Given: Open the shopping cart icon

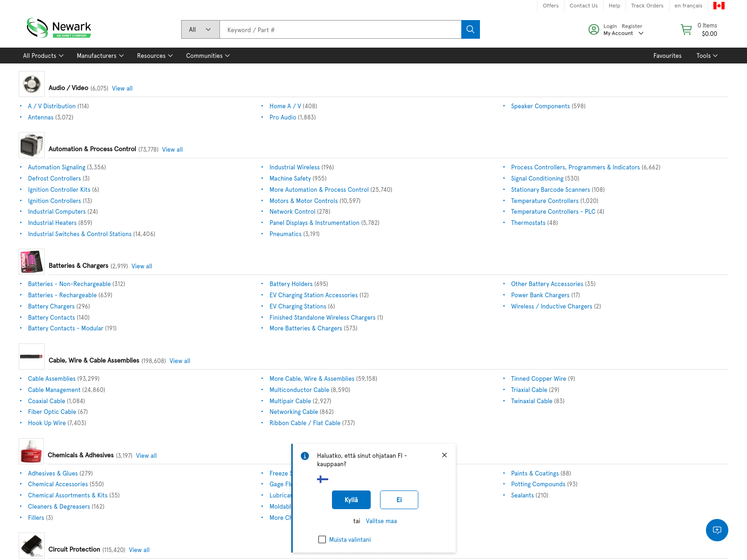Looking at the screenshot, I should [x=686, y=29].
